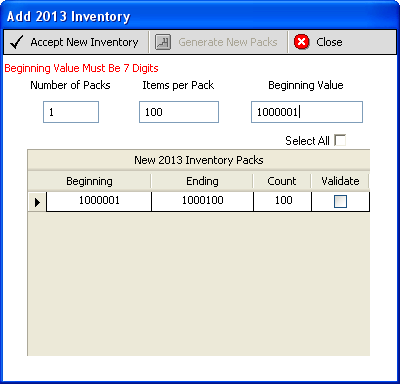
Task: Focus the Number of Packs field
Action: tap(71, 112)
